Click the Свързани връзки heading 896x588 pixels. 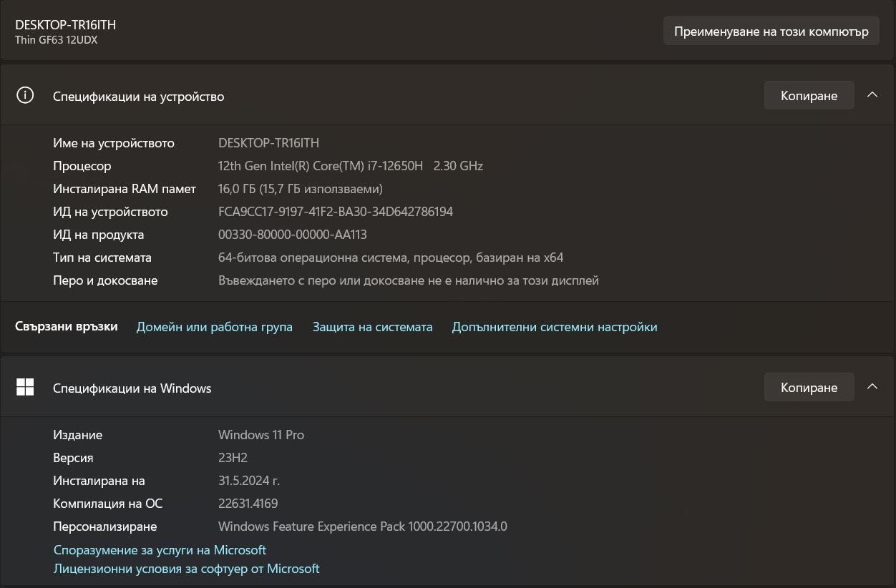coord(66,326)
